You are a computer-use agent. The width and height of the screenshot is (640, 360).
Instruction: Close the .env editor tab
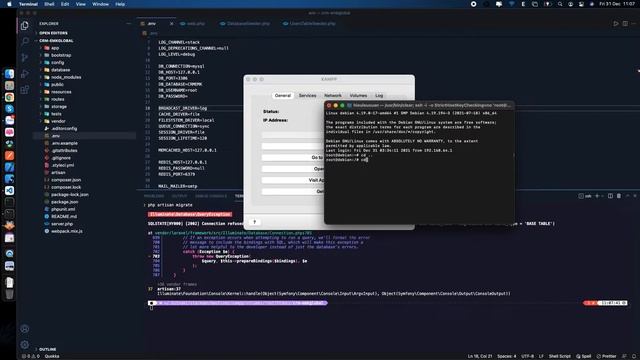coord(171,24)
